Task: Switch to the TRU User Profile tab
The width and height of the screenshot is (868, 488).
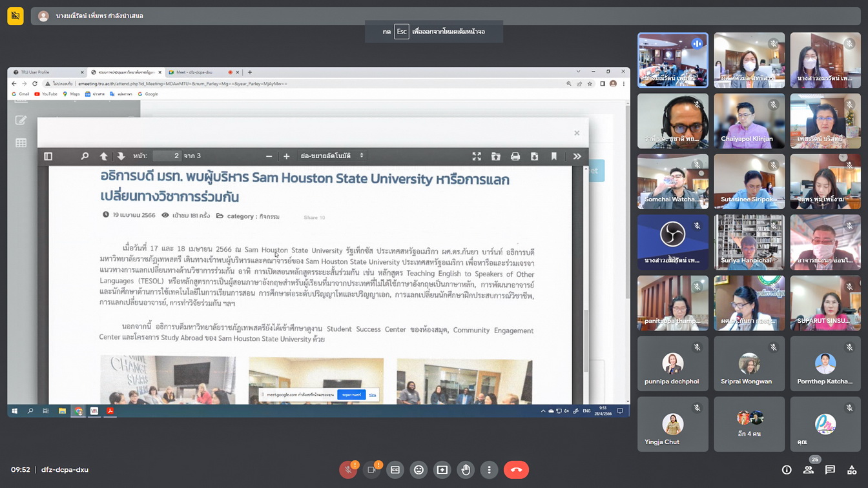Action: (x=48, y=72)
